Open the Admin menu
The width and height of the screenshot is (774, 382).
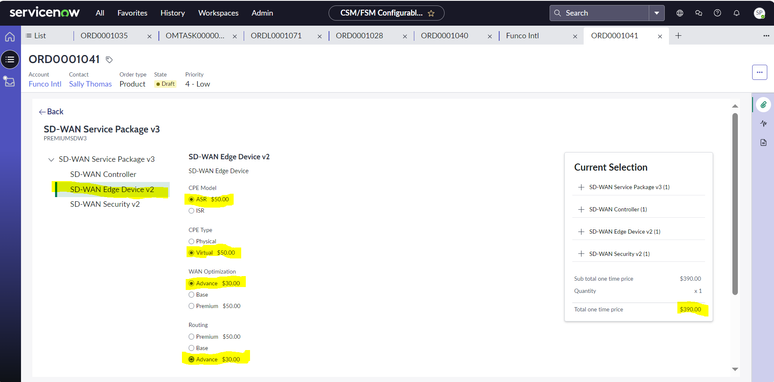(x=262, y=13)
